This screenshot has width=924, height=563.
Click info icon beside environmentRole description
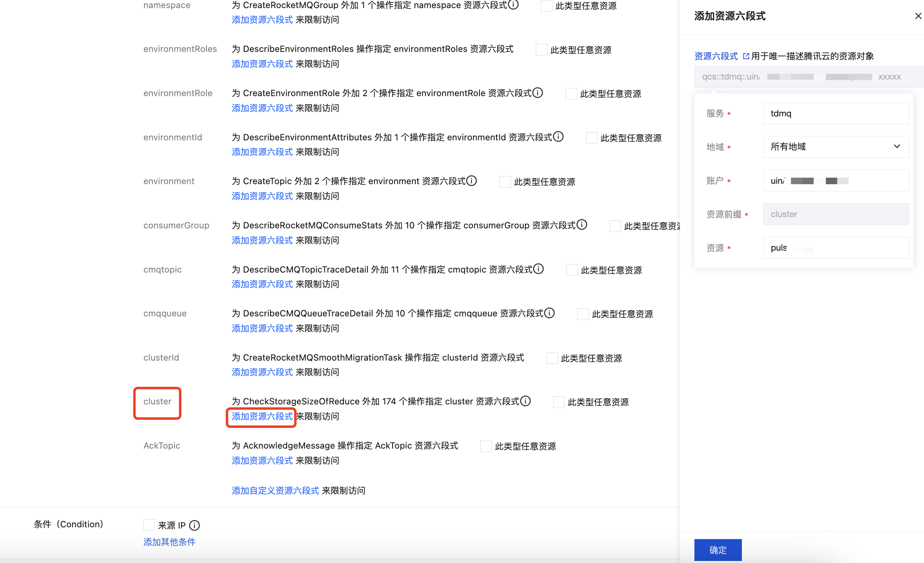538,93
